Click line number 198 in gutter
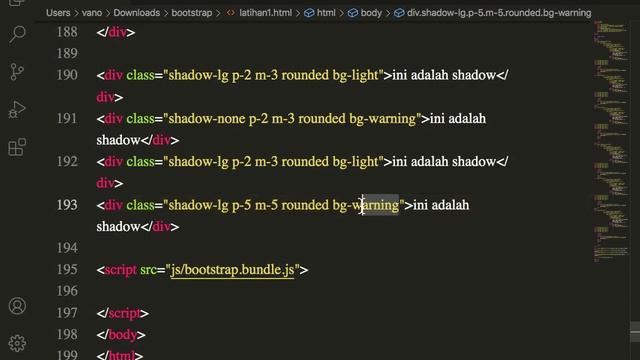 point(67,335)
